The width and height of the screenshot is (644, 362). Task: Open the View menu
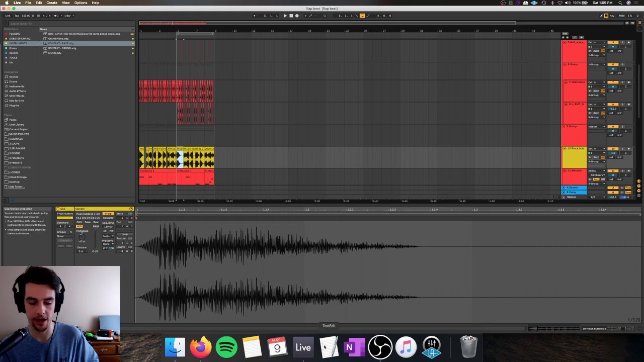[66, 3]
